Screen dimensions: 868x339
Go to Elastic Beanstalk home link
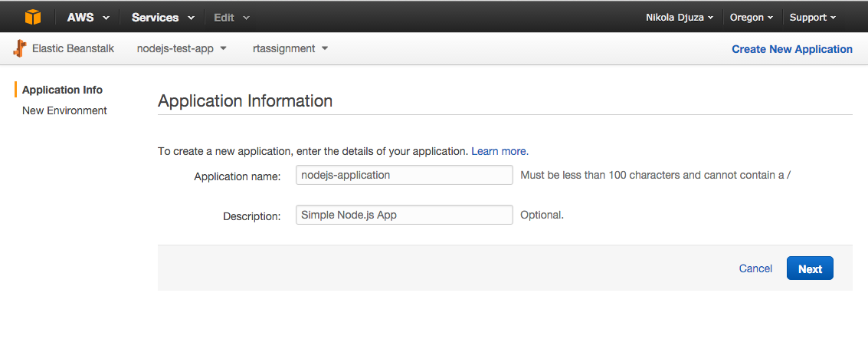point(73,49)
